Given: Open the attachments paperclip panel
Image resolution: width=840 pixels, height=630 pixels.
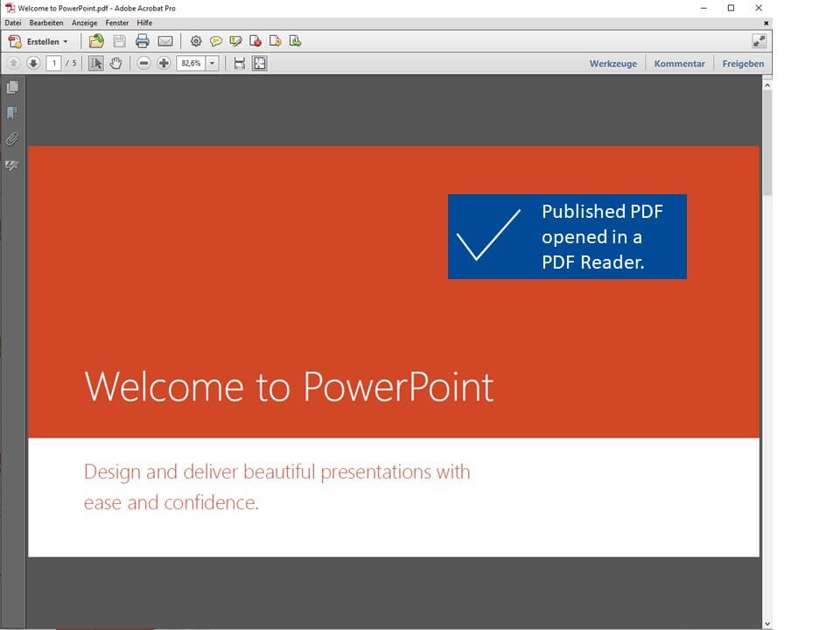Looking at the screenshot, I should click(12, 139).
